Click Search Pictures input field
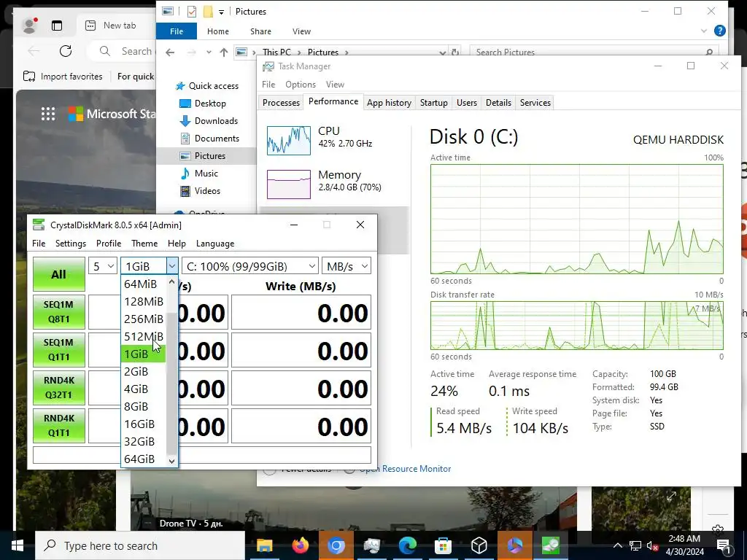 click(594, 52)
